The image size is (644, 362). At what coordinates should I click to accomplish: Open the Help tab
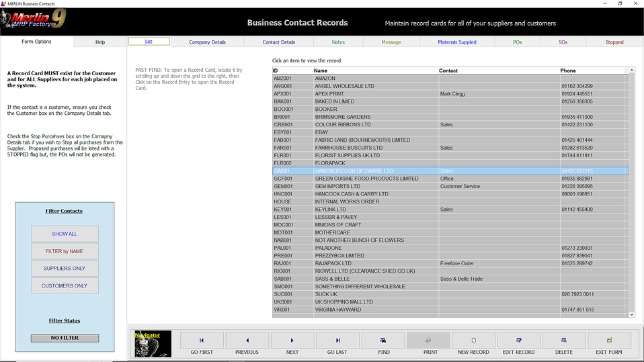[x=100, y=42]
